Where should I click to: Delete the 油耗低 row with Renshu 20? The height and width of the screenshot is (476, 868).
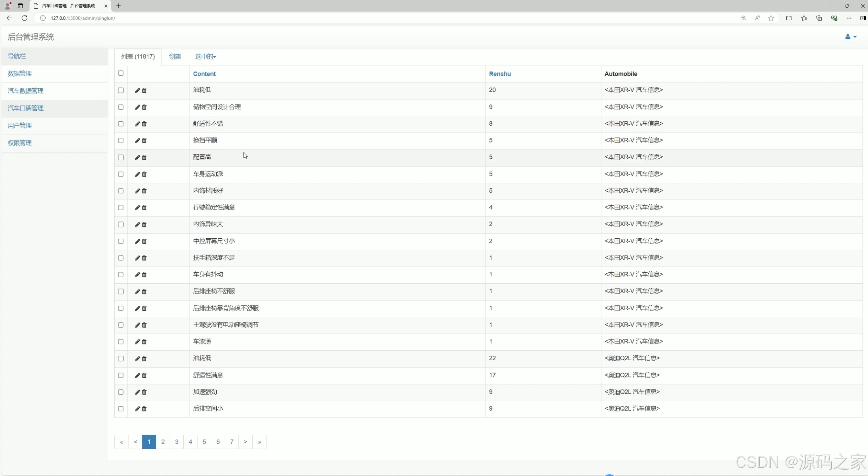[144, 90]
